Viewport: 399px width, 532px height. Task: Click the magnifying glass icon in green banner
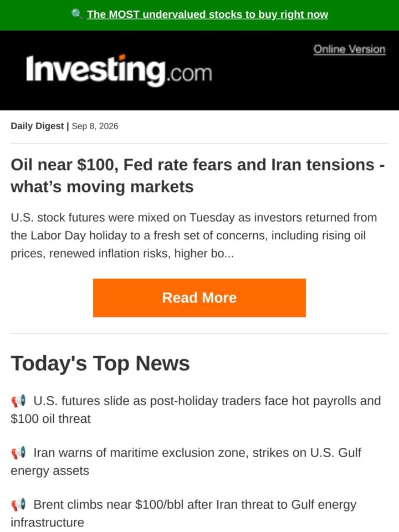click(x=76, y=14)
